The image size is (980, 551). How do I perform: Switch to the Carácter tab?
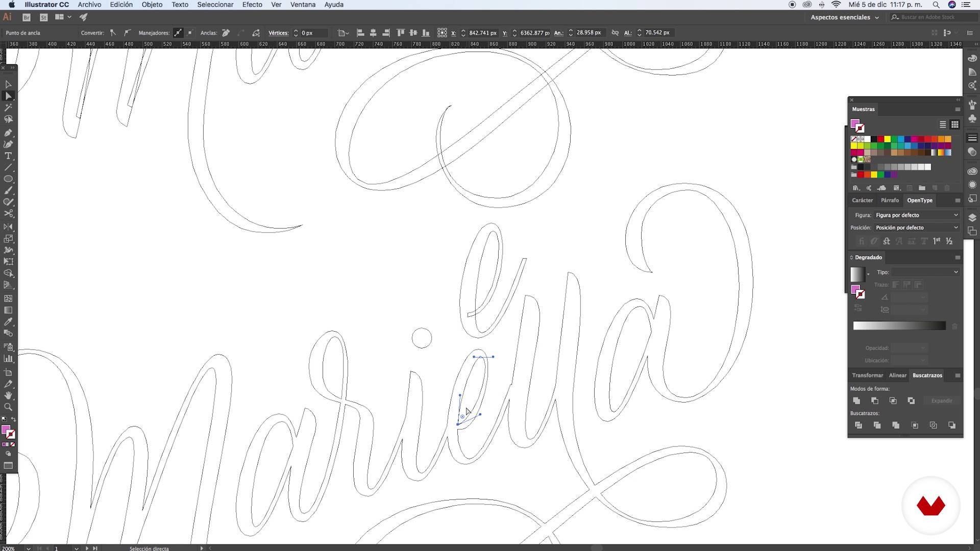click(862, 201)
